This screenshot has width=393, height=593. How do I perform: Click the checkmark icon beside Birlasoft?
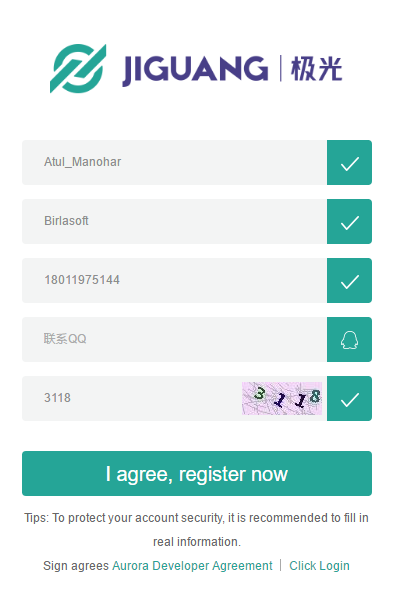click(x=350, y=222)
